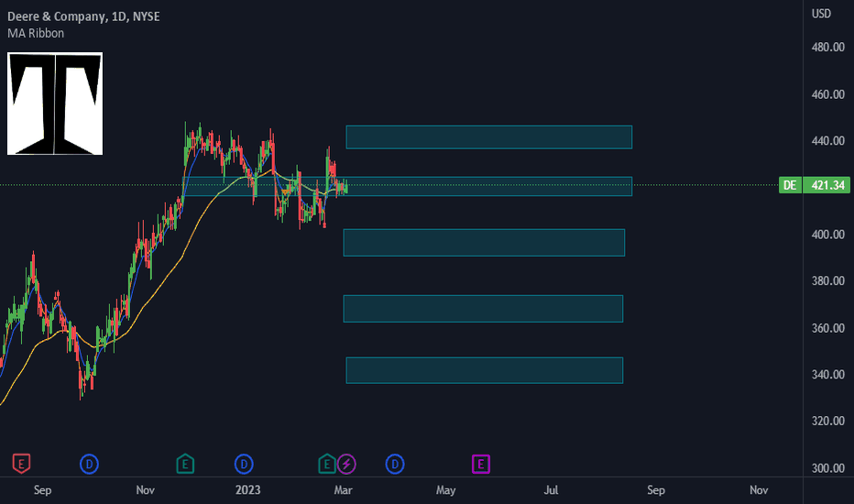Click the purple lightning bolt event icon

tap(347, 465)
